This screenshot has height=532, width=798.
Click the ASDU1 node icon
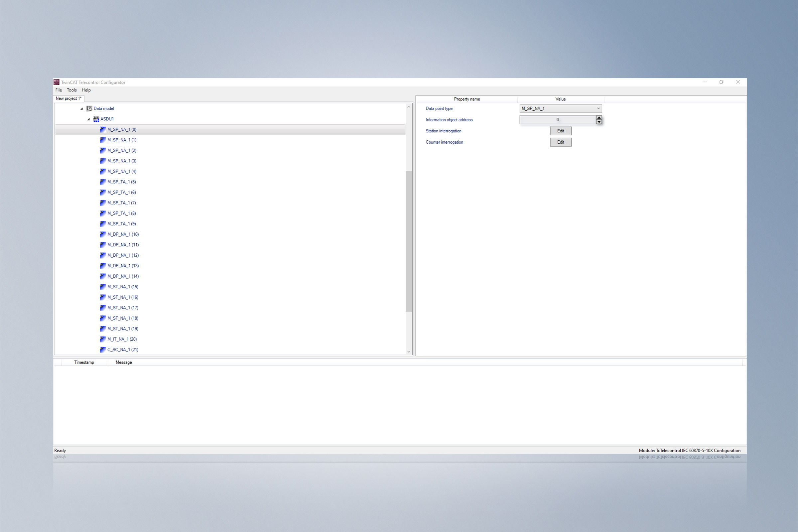click(x=96, y=119)
